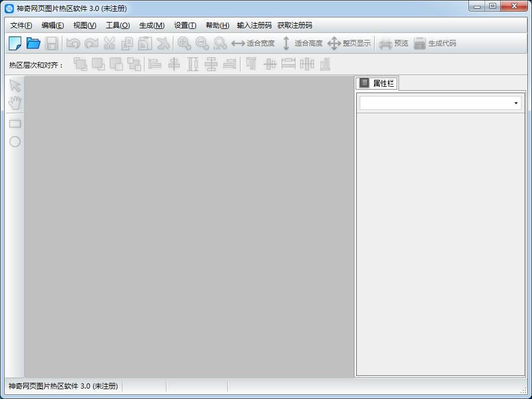Click 输入注册码 menu item
This screenshot has height=399, width=532.
coord(254,25)
